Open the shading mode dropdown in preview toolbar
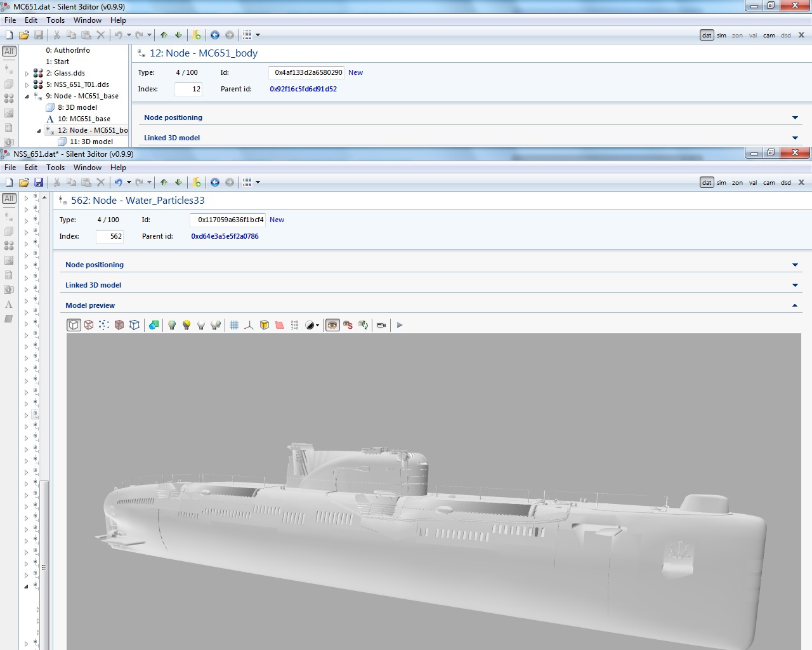The height and width of the screenshot is (650, 812). tap(313, 325)
